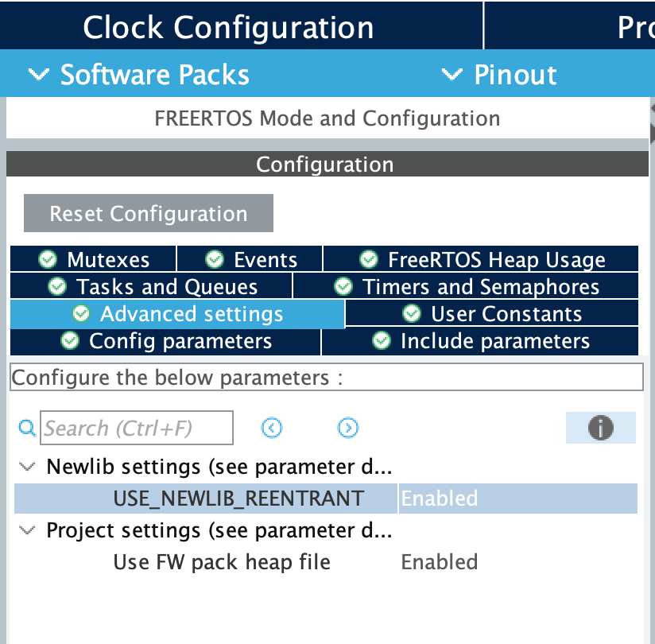
Task: Switch to User Constants tab
Action: tap(492, 314)
